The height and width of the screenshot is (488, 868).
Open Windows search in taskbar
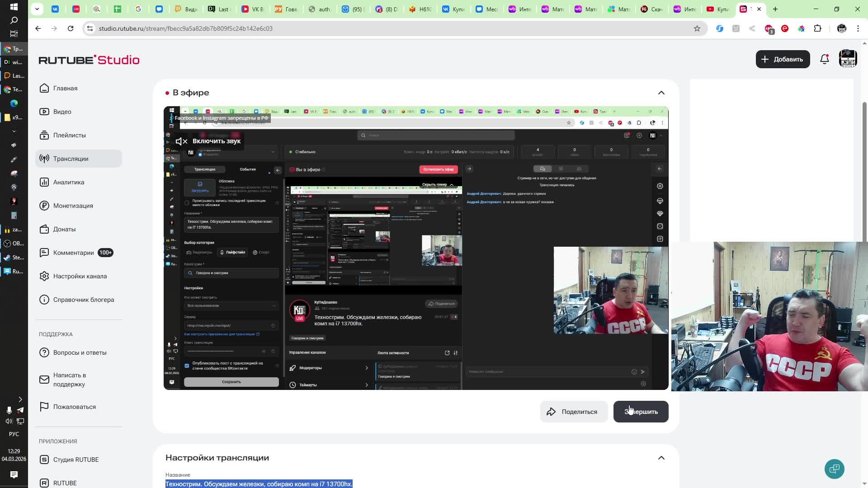(14, 20)
